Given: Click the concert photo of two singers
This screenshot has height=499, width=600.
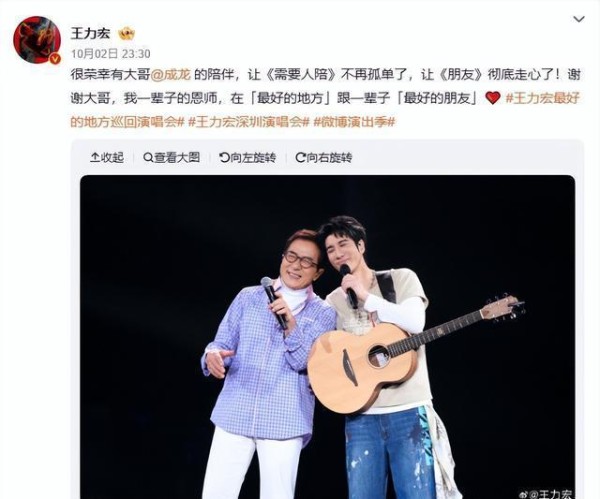Looking at the screenshot, I should coord(327,337).
